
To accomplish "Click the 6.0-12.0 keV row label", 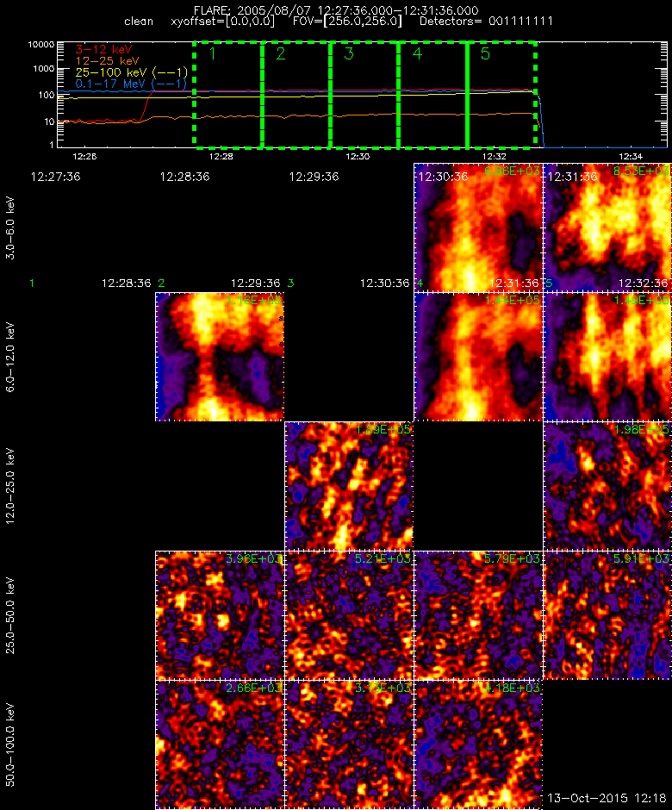I will coord(11,357).
